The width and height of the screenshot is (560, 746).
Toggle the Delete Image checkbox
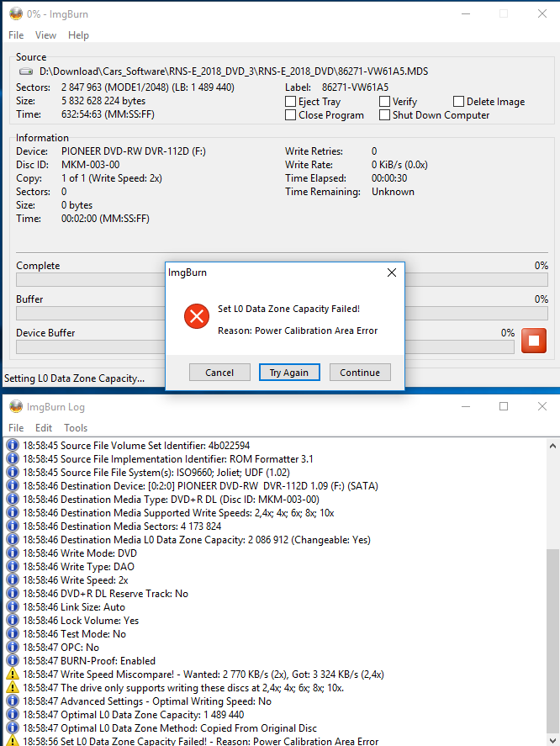click(x=458, y=101)
